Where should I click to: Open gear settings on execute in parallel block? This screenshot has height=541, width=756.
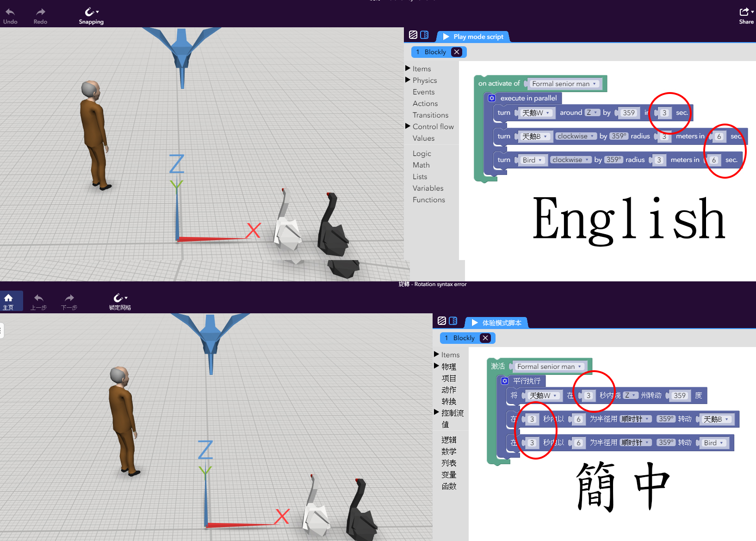pyautogui.click(x=492, y=98)
